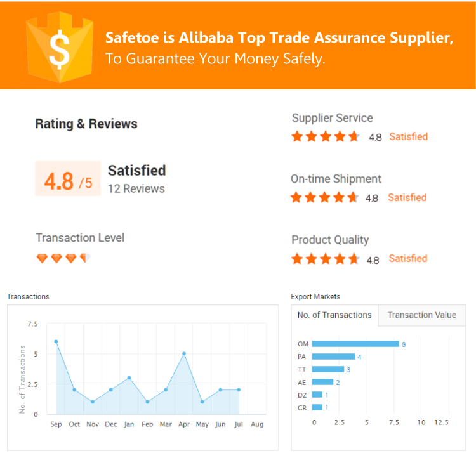Click the April peak data point
476x458 pixels.
pos(184,353)
